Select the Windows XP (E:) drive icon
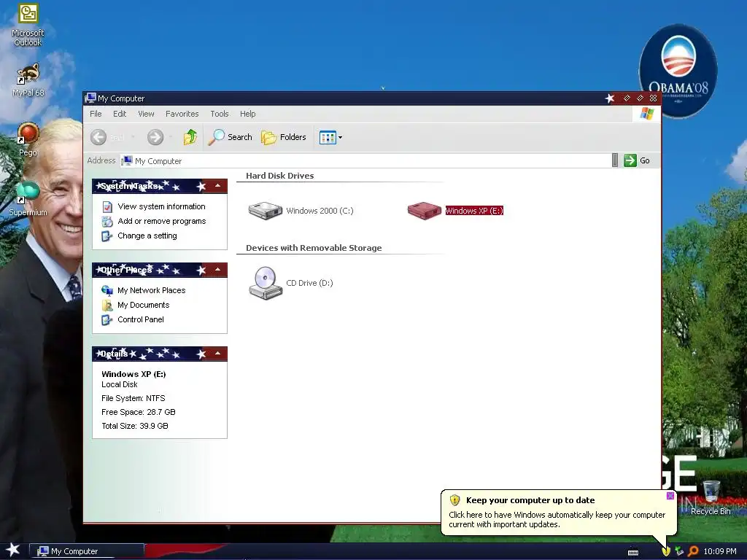This screenshot has width=747, height=560. click(424, 211)
